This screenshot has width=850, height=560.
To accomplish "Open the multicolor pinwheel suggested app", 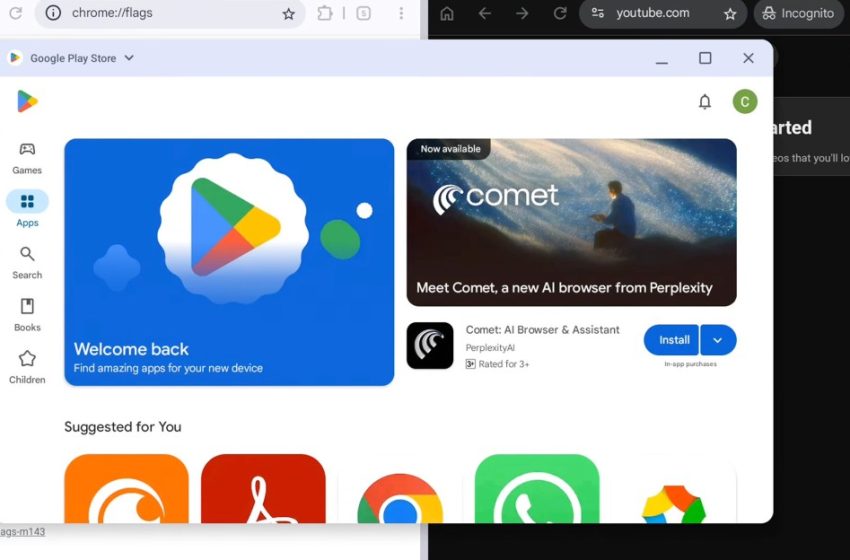I will (674, 503).
